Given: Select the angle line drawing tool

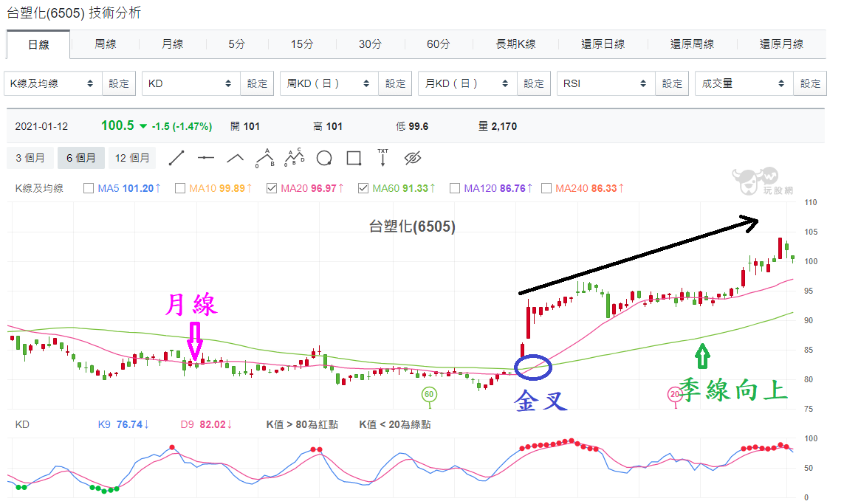Looking at the screenshot, I should coord(236,158).
